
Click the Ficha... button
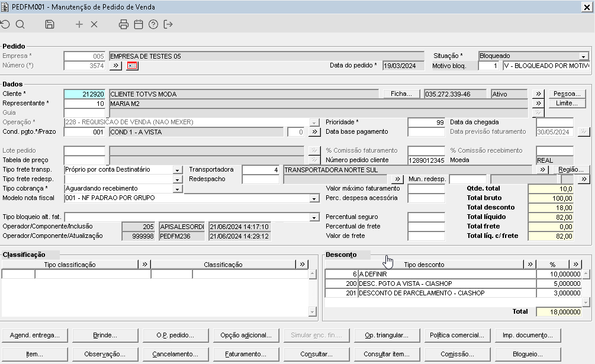point(401,94)
